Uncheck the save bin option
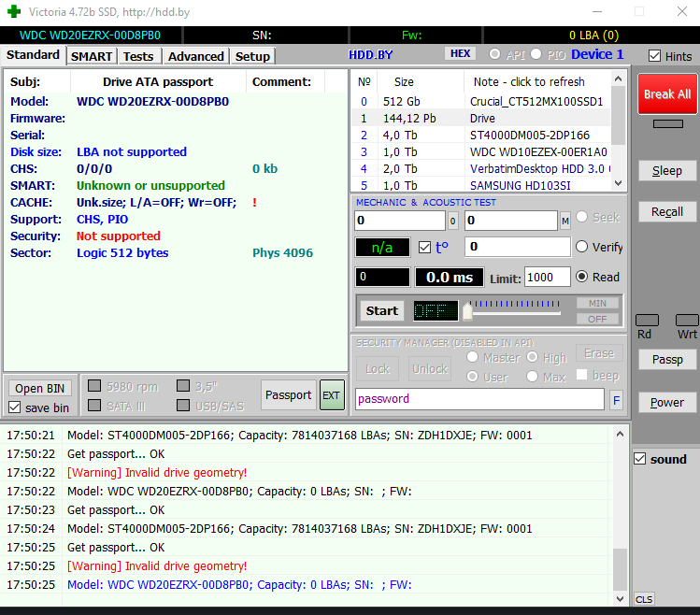 pyautogui.click(x=14, y=408)
